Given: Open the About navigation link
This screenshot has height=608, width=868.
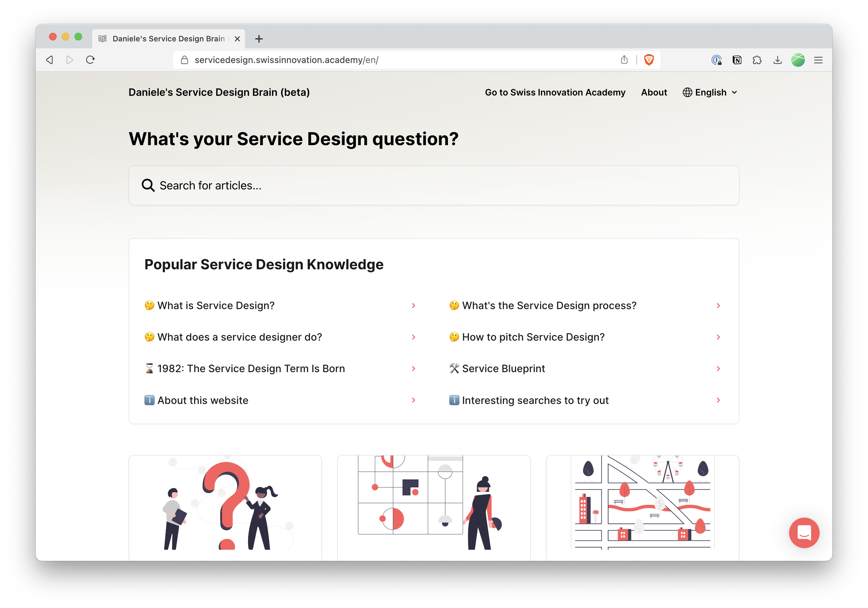Looking at the screenshot, I should pyautogui.click(x=654, y=92).
